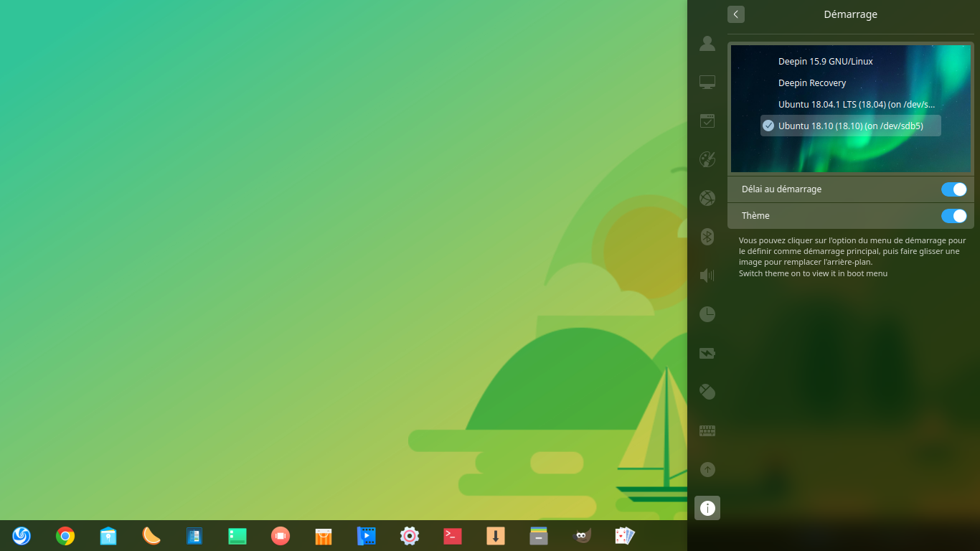Screen dimensions: 980x551
Task: Launch Google Chrome from the dock
Action: coord(65,536)
